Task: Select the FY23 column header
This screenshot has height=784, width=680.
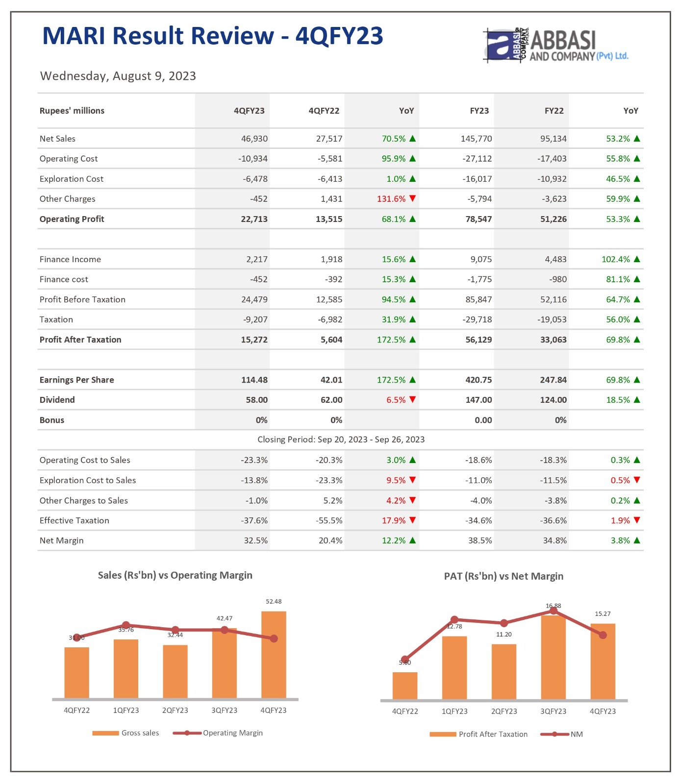Action: (x=479, y=111)
